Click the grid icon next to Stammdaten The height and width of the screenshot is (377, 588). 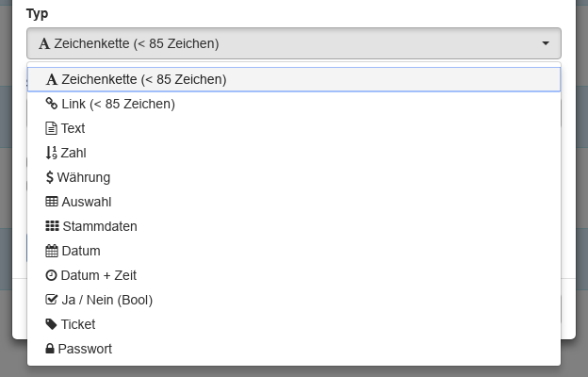pyautogui.click(x=52, y=226)
